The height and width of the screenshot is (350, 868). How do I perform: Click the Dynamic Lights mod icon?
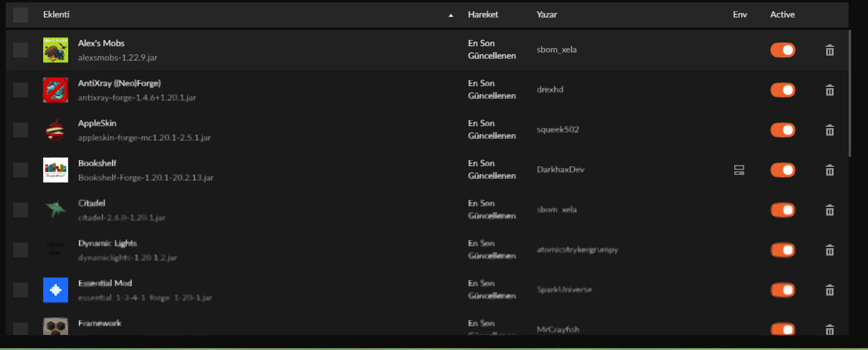pos(56,250)
